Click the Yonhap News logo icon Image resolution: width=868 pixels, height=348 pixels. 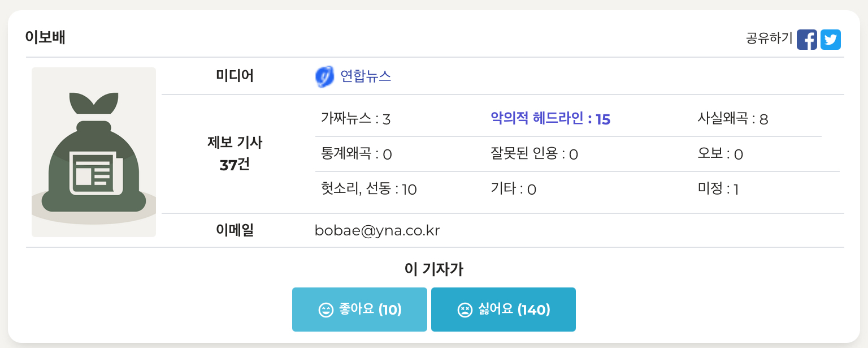coord(324,76)
